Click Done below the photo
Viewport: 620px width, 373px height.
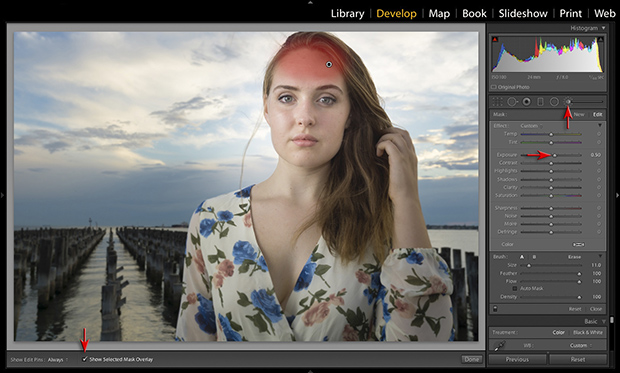472,359
